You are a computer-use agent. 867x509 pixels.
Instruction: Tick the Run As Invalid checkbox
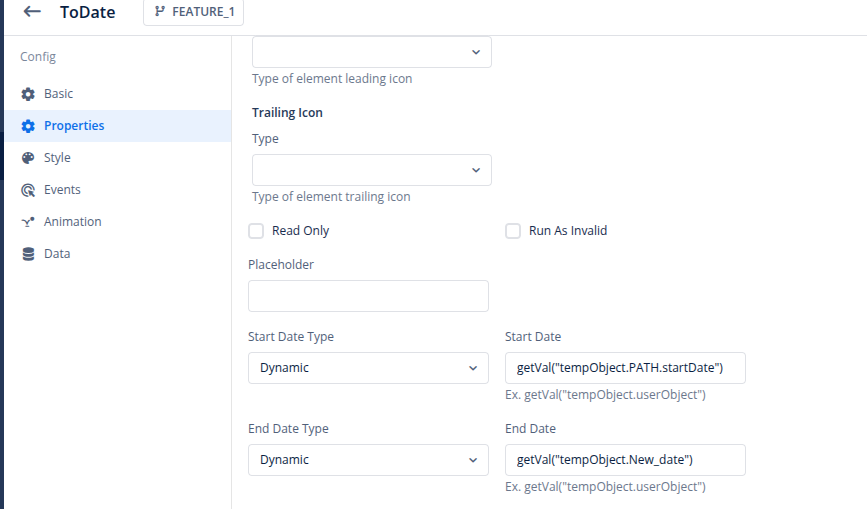click(513, 231)
